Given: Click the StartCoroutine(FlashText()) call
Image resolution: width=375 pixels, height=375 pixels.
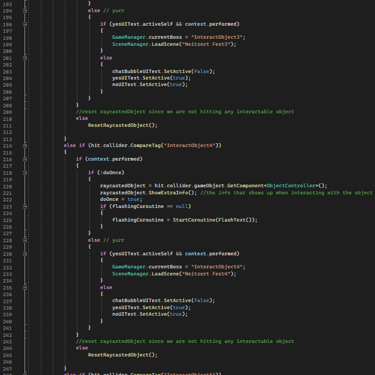Looking at the screenshot, I should click(215, 220).
